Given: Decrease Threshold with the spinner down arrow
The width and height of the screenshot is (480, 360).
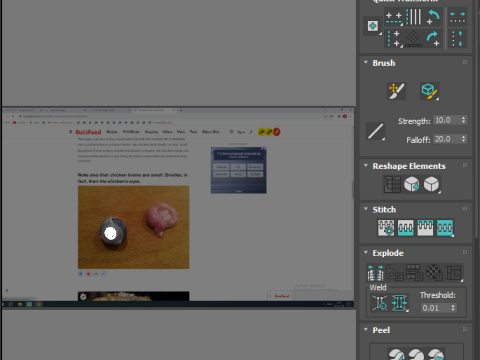Looking at the screenshot, I should (x=453, y=311).
